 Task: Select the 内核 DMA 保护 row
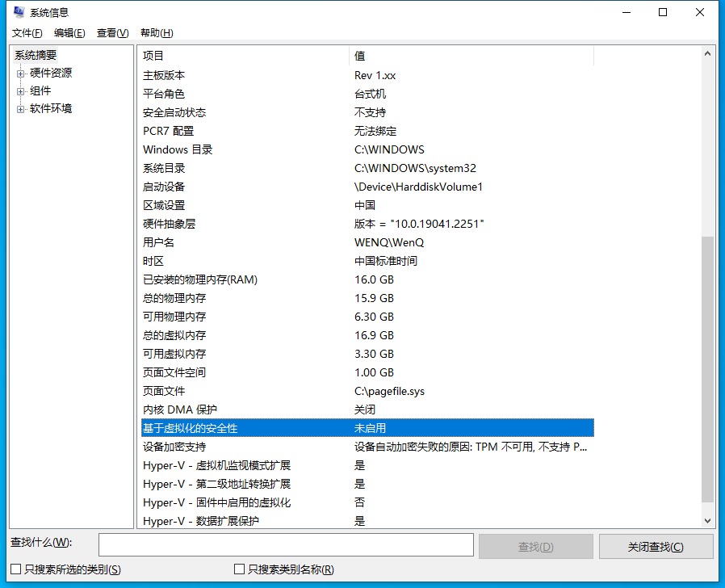click(367, 409)
